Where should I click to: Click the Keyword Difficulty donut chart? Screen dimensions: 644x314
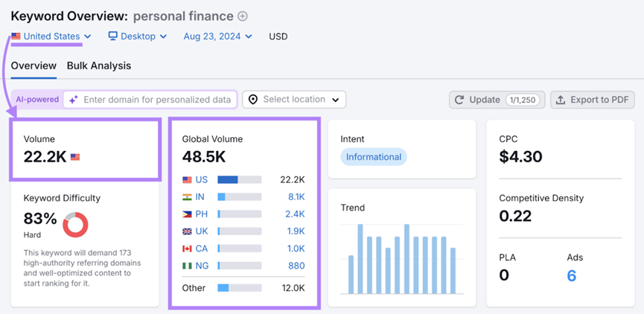(75, 225)
